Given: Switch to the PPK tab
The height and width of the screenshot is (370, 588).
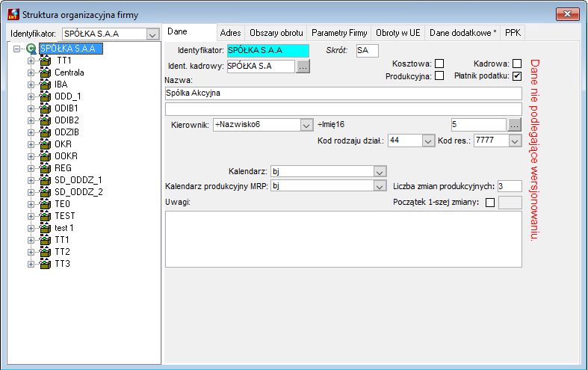Looking at the screenshot, I should pyautogui.click(x=513, y=33).
